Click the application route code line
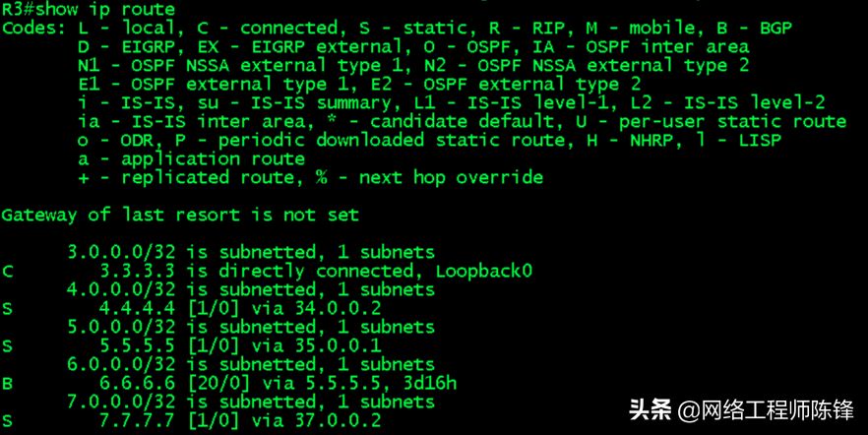868x435 pixels. click(x=192, y=158)
